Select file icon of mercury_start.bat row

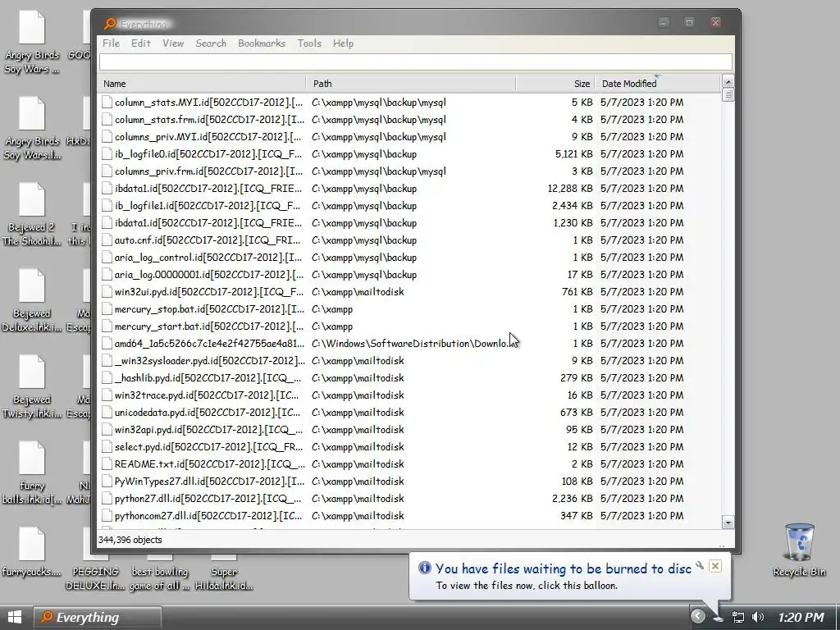point(107,326)
